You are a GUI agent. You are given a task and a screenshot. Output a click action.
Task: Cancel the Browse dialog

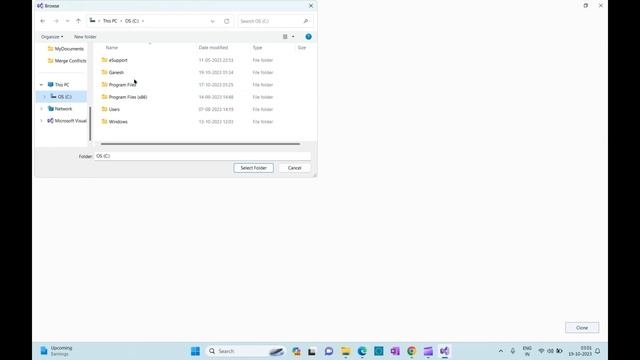(294, 168)
